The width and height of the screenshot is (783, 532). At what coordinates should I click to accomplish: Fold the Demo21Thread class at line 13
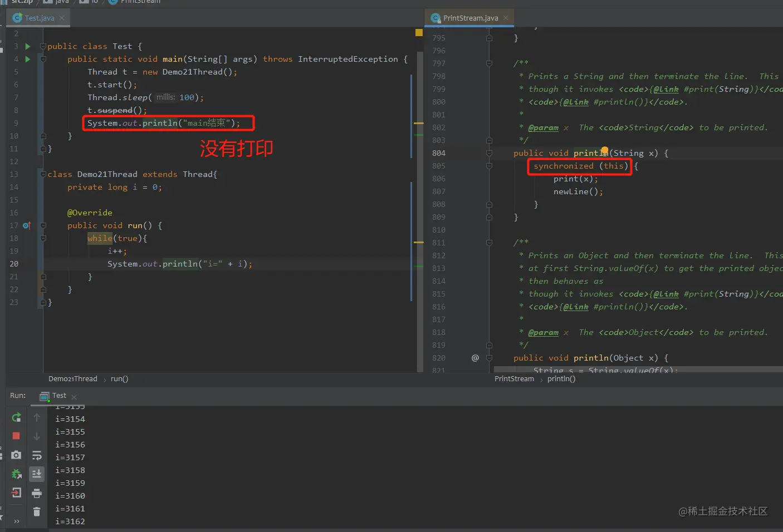pyautogui.click(x=43, y=174)
